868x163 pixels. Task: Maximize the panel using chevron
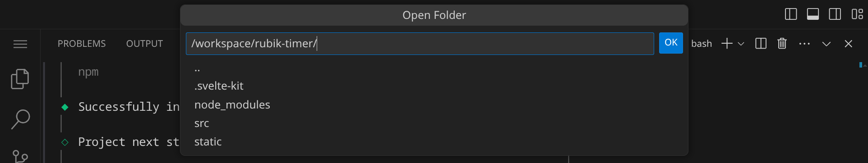coord(826,44)
